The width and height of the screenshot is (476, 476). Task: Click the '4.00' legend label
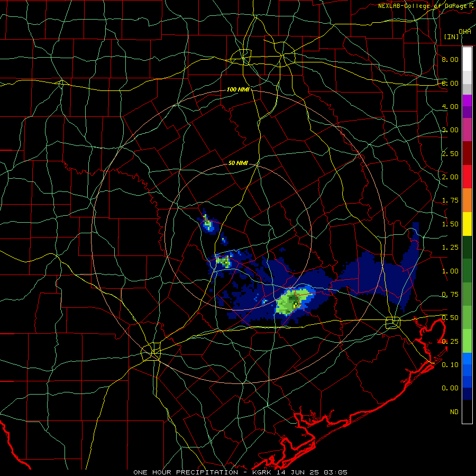tap(450, 106)
